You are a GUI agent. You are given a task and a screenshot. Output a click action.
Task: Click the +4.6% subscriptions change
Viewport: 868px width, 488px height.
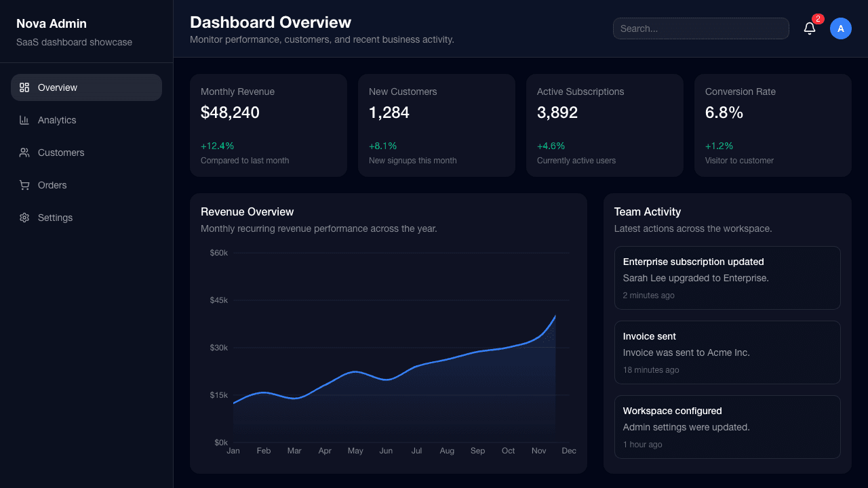(551, 146)
